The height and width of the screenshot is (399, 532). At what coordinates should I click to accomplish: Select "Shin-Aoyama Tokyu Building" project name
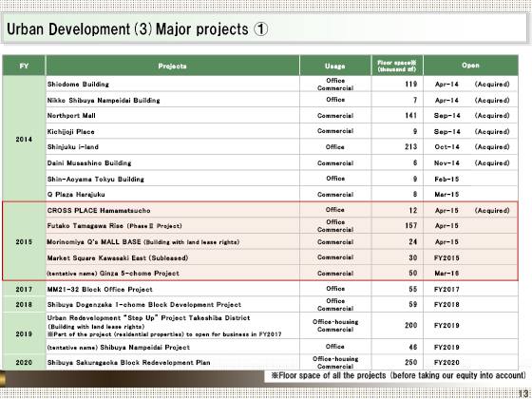[x=96, y=179]
